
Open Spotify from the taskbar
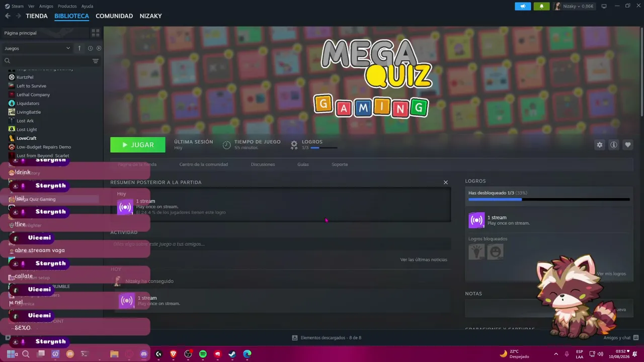tap(203, 354)
